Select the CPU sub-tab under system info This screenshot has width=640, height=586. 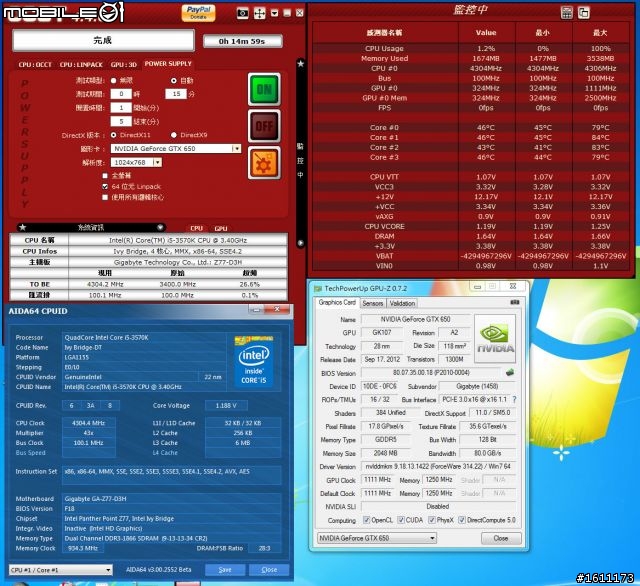196,228
